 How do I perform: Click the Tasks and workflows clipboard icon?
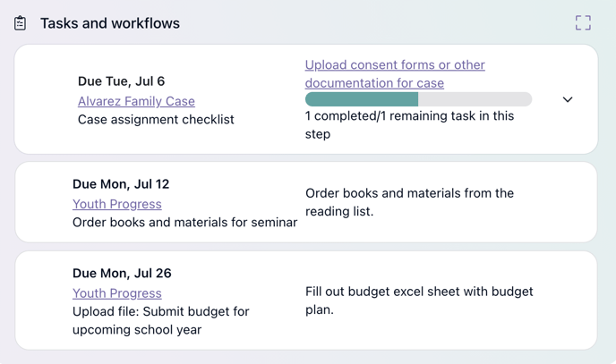20,23
